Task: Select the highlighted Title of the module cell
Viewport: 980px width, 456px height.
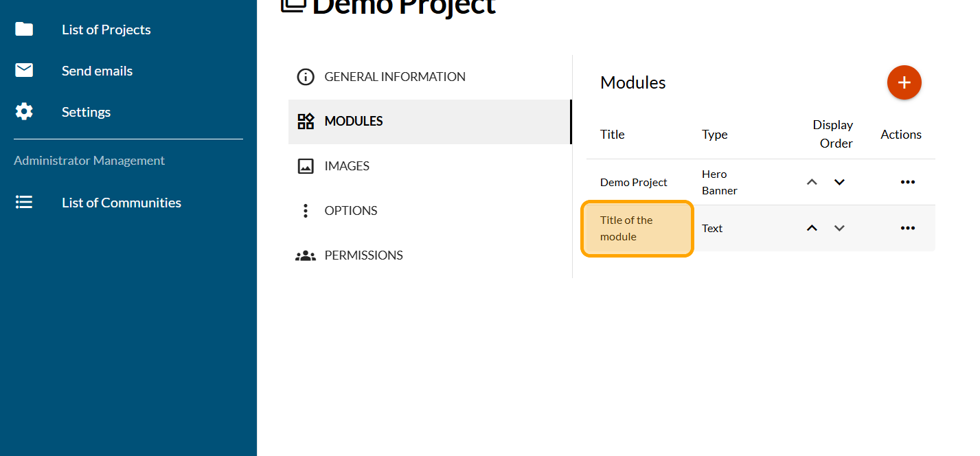Action: tap(637, 229)
